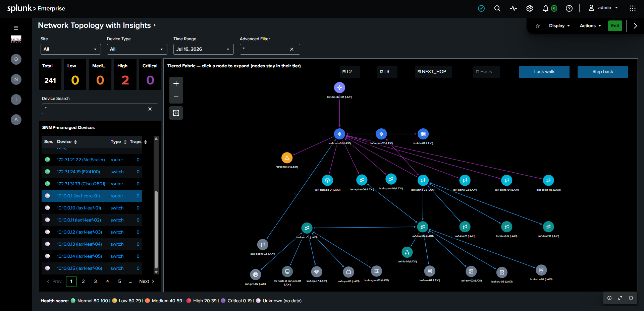Screen dimensions: 644x311
Task: Select the lax1-acc-01 node
Action: 307,228
